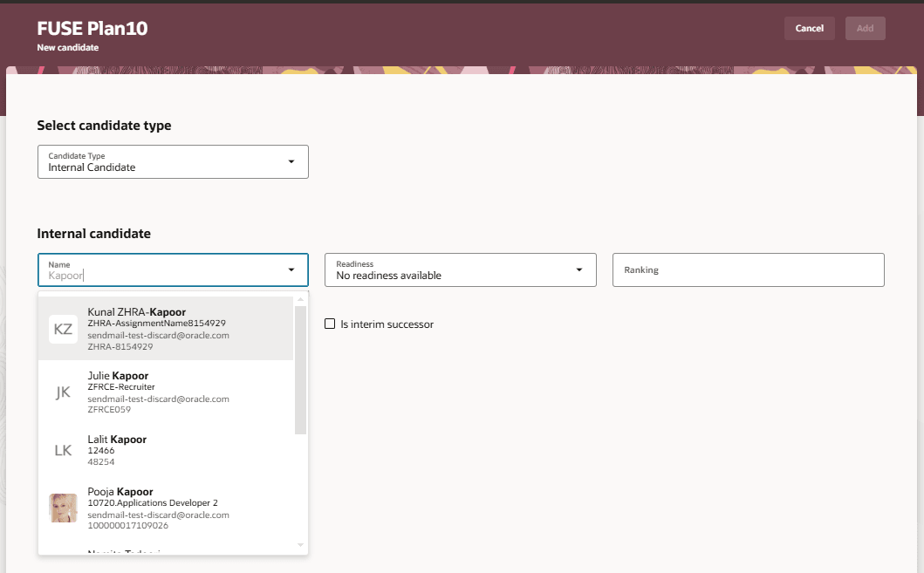Click the Cancel button
Image resolution: width=924 pixels, height=573 pixels.
point(809,28)
